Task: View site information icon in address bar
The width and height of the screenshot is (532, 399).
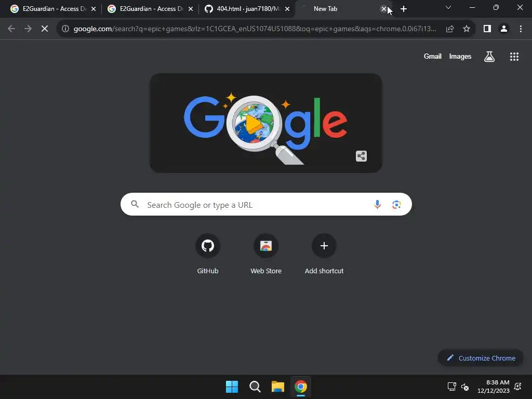Action: [65, 29]
